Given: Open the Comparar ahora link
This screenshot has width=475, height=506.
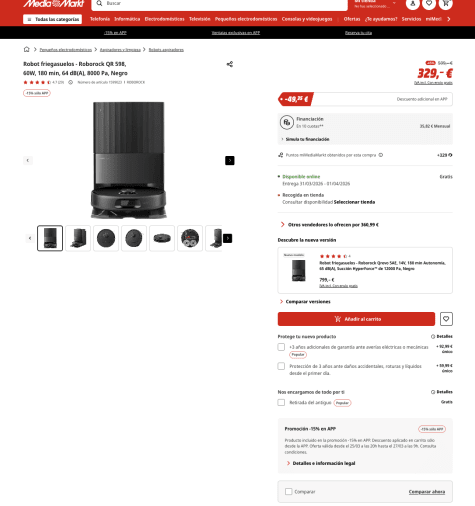Looking at the screenshot, I should (427, 492).
